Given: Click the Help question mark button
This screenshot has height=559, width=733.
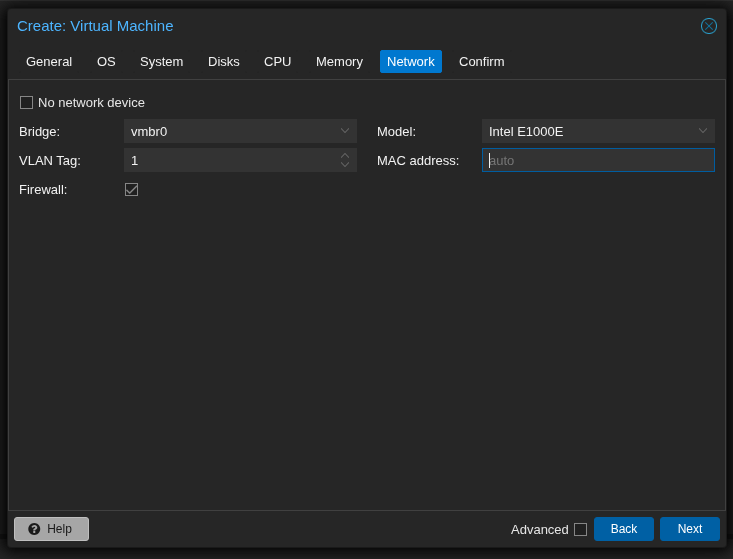Looking at the screenshot, I should pos(51,529).
